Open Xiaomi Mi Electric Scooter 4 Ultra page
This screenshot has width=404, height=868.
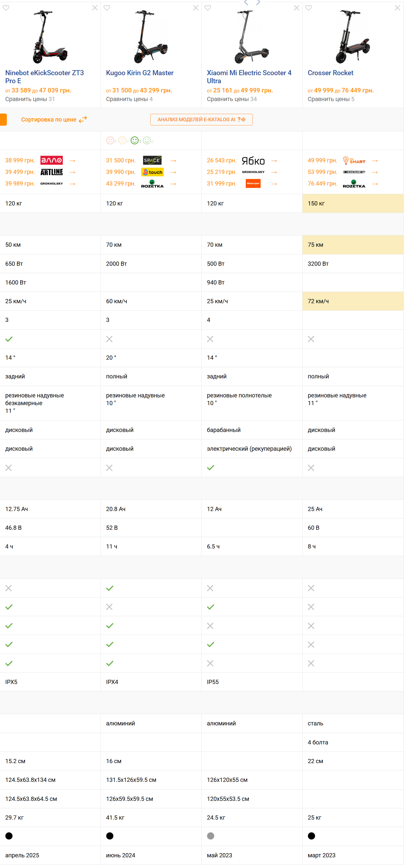pyautogui.click(x=249, y=77)
